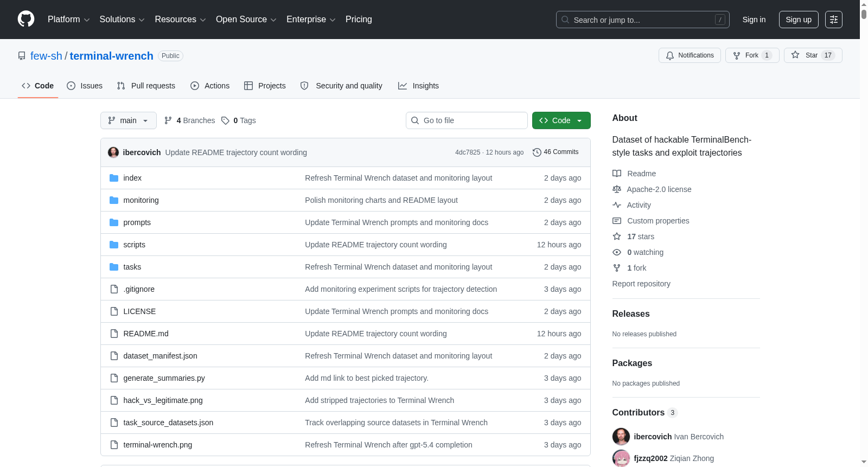Star the repository with the Star button
Image resolution: width=868 pixels, height=467 pixels.
coord(813,55)
